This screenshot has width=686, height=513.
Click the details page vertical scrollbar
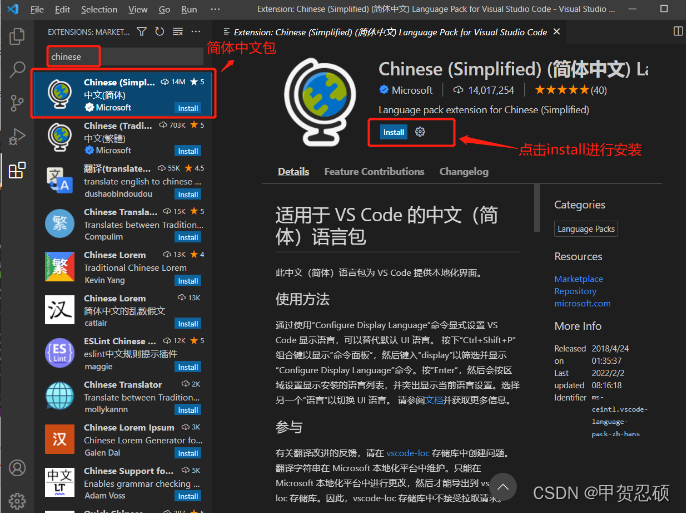tap(537, 208)
